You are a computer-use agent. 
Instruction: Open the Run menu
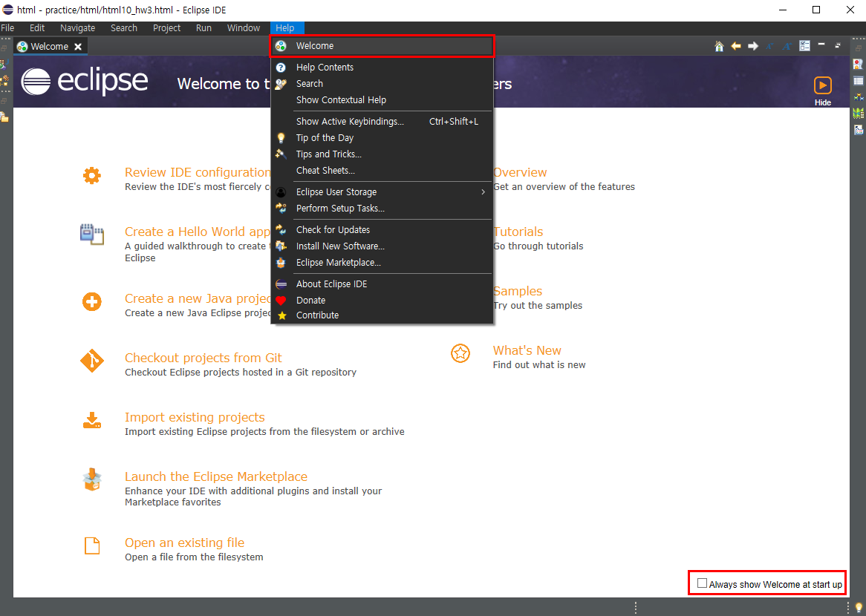click(204, 28)
